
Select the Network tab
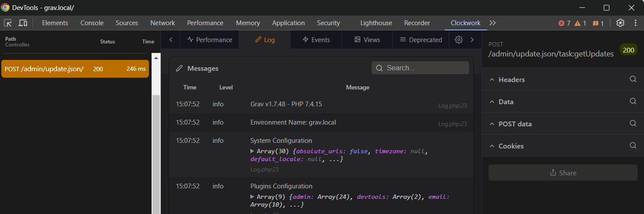(x=162, y=23)
